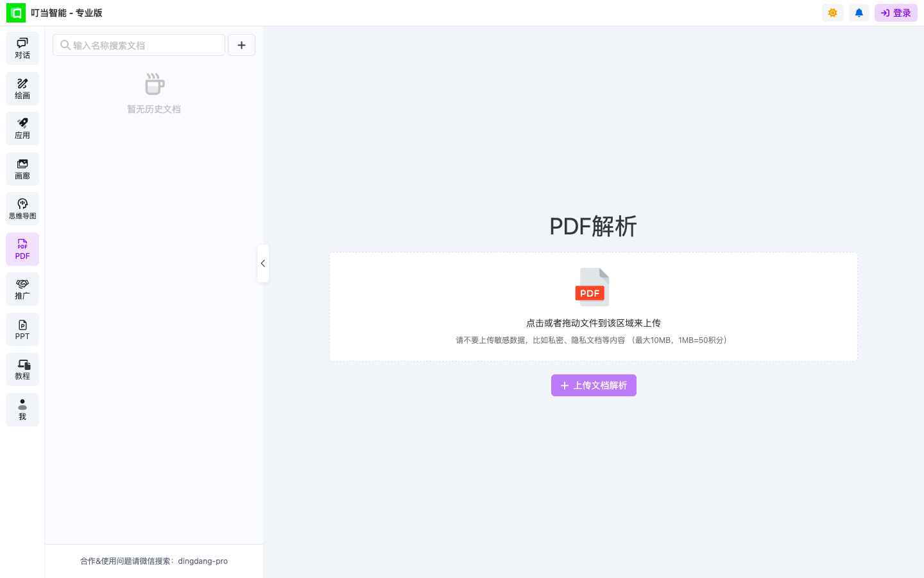Focus the document search input field

(139, 45)
